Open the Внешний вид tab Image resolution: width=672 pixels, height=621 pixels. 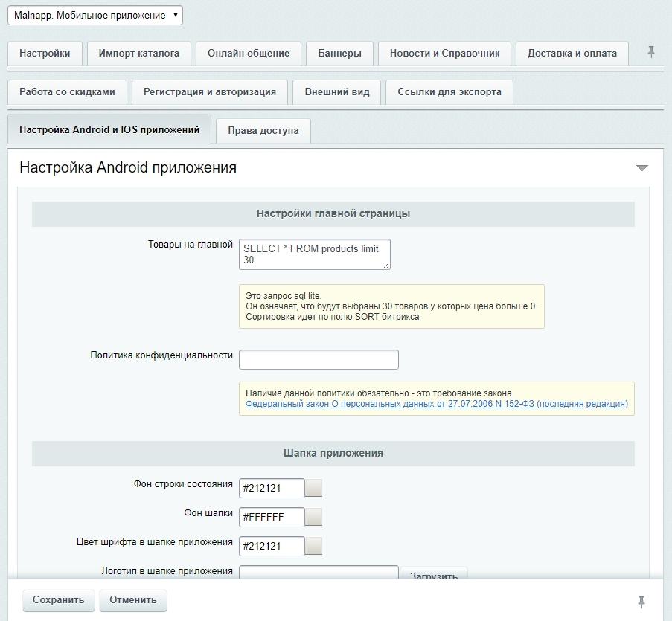click(337, 91)
